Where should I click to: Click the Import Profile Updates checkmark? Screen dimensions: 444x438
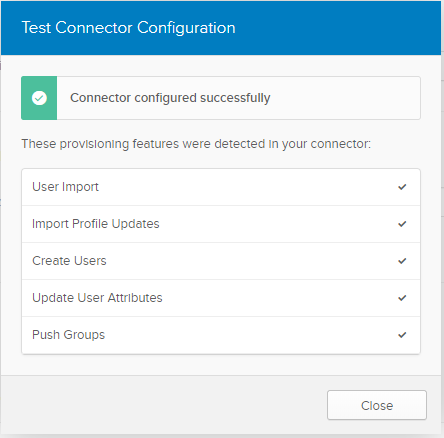402,224
